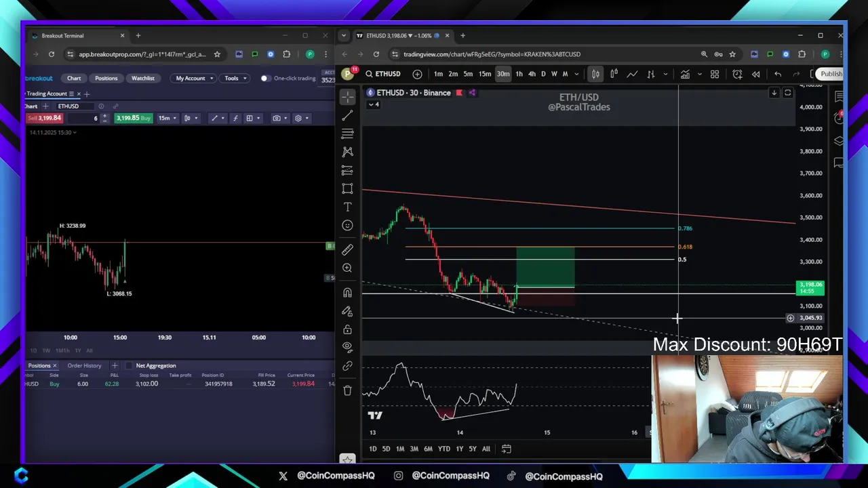Check the Net Aggregation checkbox
The width and height of the screenshot is (868, 488).
pyautogui.click(x=129, y=365)
